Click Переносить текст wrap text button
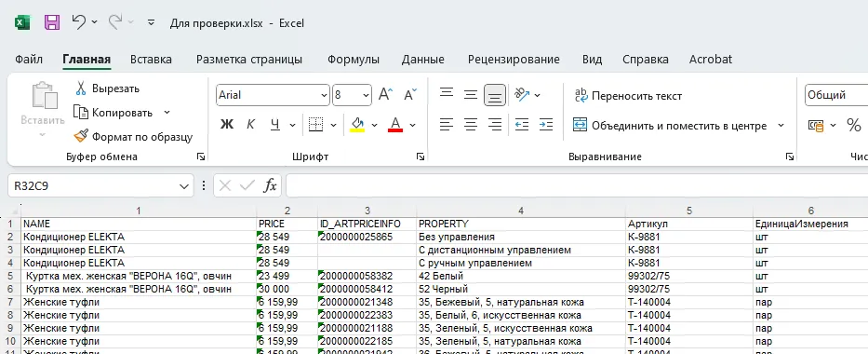This screenshot has width=868, height=354. (x=628, y=96)
